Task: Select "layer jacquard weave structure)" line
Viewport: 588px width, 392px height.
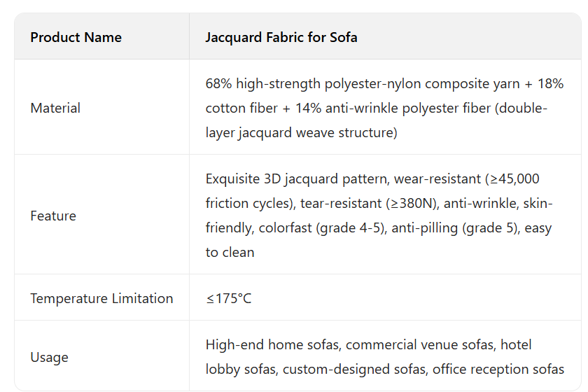Action: [x=301, y=132]
